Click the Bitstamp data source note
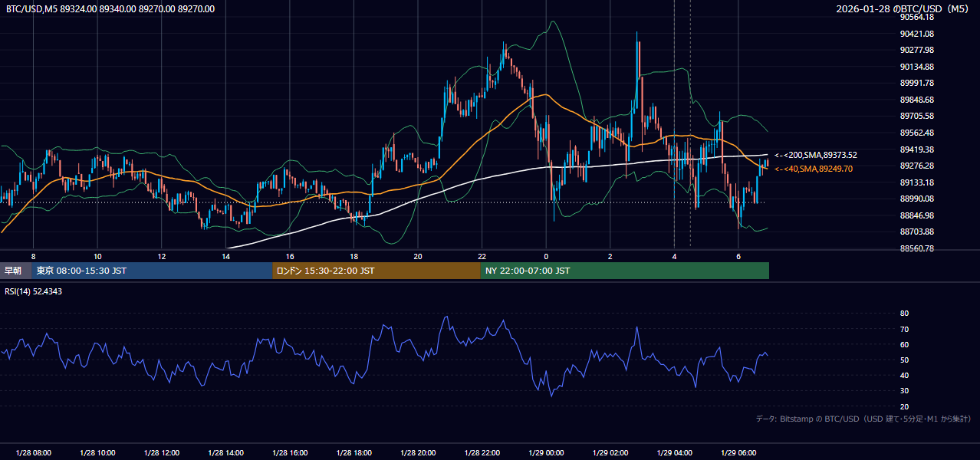The image size is (980, 460). pos(864,419)
